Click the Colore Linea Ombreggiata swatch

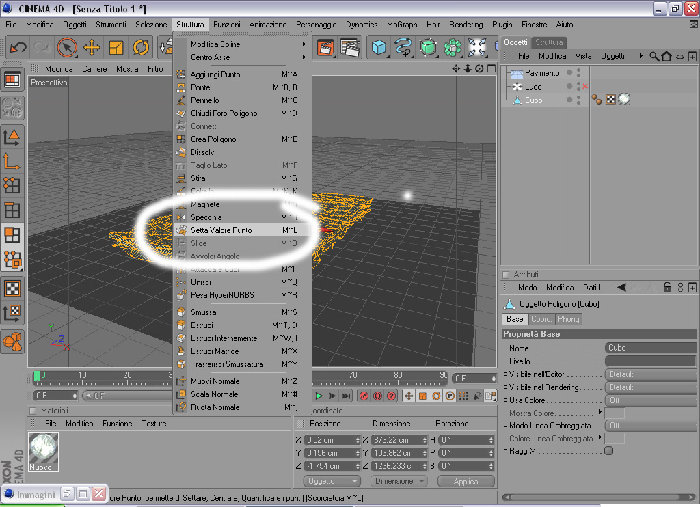click(615, 439)
